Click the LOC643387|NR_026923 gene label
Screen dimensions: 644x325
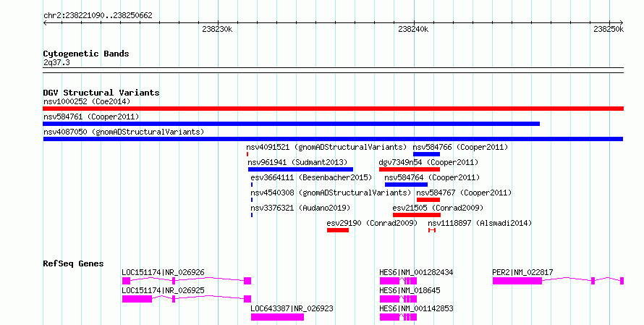pos(292,308)
